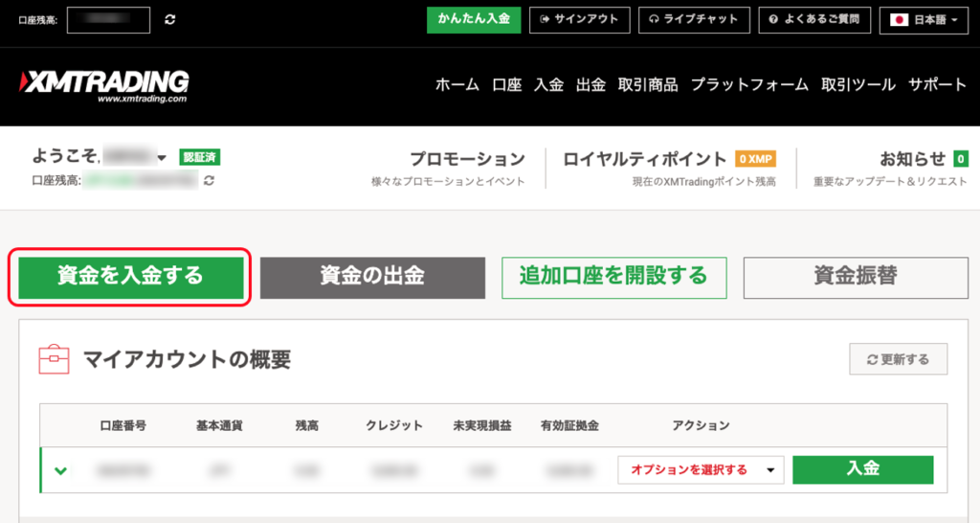The height and width of the screenshot is (523, 980).
Task: Click the green 入金 button in account row
Action: point(862,469)
